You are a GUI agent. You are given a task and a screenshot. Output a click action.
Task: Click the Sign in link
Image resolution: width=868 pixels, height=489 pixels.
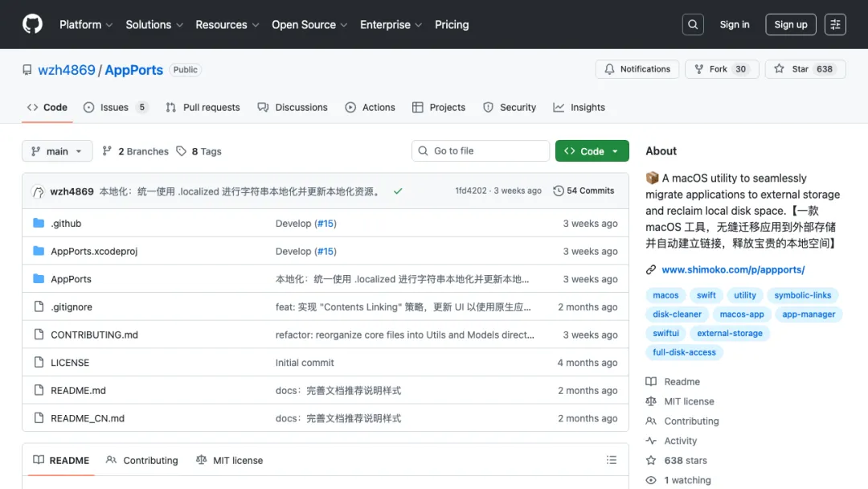coord(734,24)
